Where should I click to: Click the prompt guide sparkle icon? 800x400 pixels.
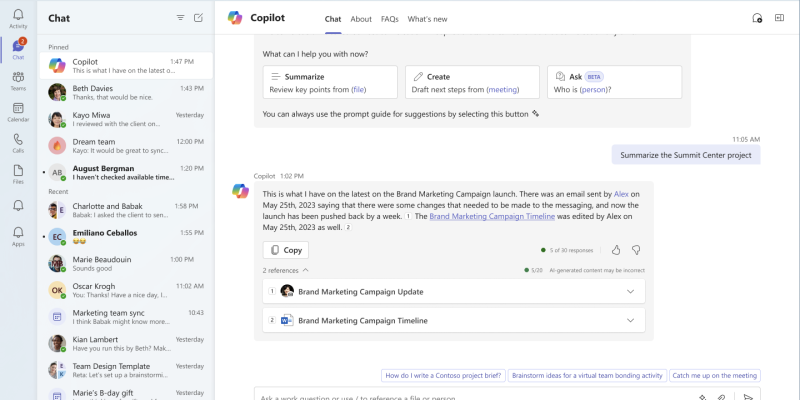pyautogui.click(x=535, y=114)
